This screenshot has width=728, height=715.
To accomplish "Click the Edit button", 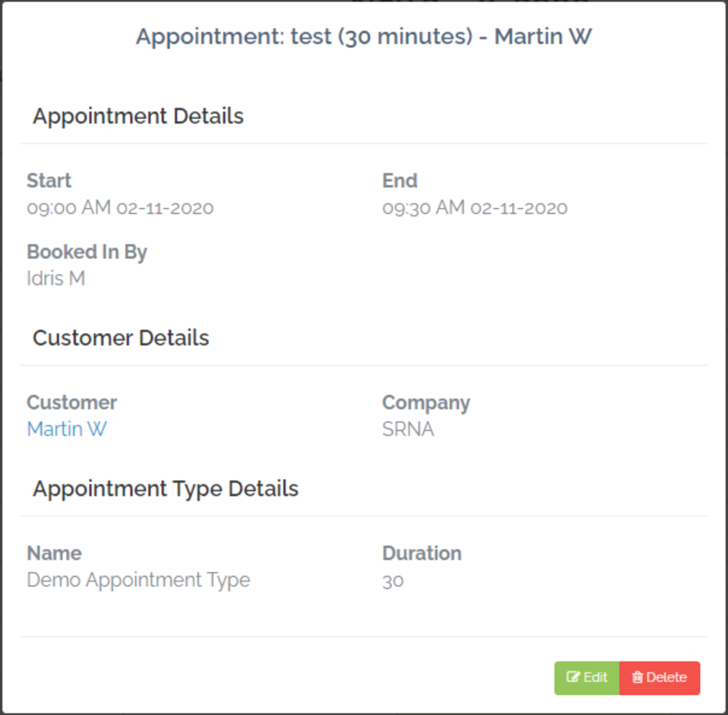I will coord(587,678).
